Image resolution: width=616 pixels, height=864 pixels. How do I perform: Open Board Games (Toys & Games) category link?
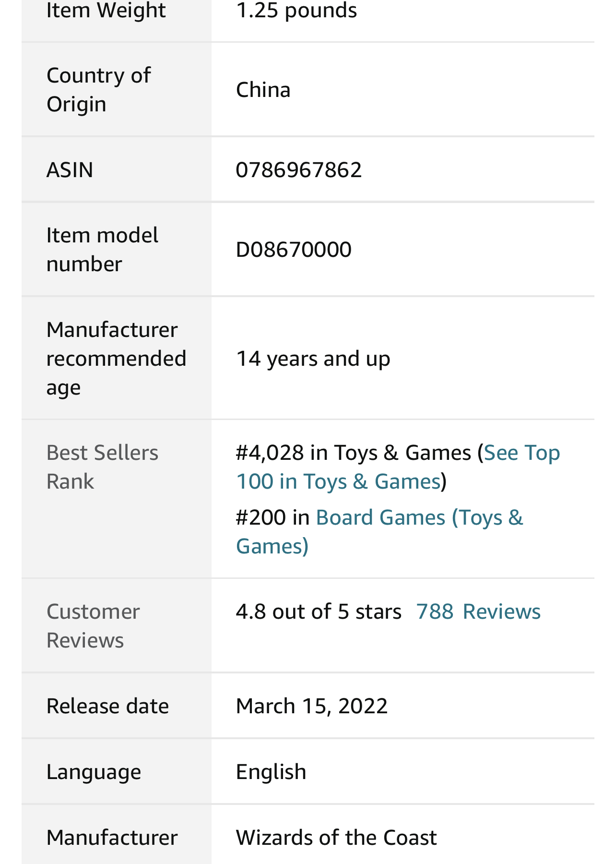[379, 532]
